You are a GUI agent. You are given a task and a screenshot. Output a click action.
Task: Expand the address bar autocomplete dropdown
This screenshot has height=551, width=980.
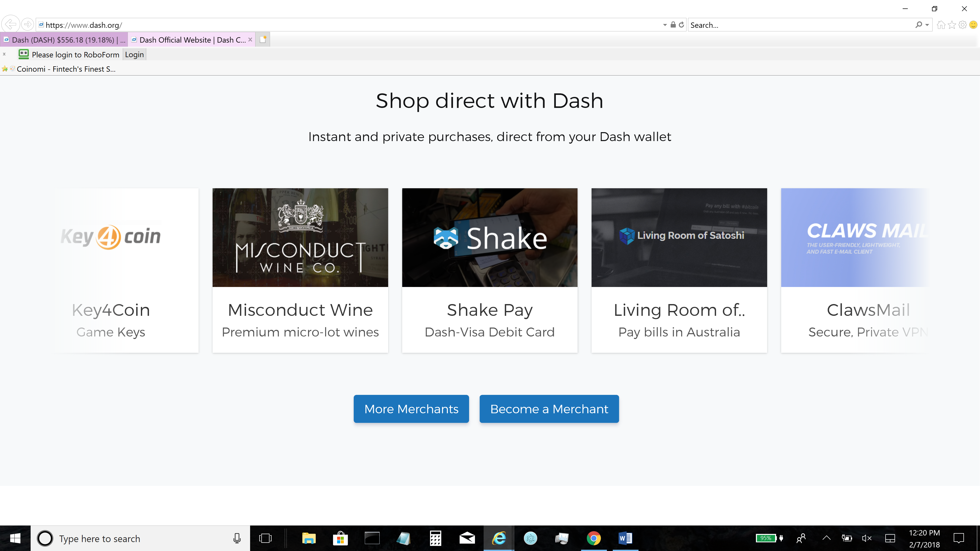pyautogui.click(x=665, y=25)
